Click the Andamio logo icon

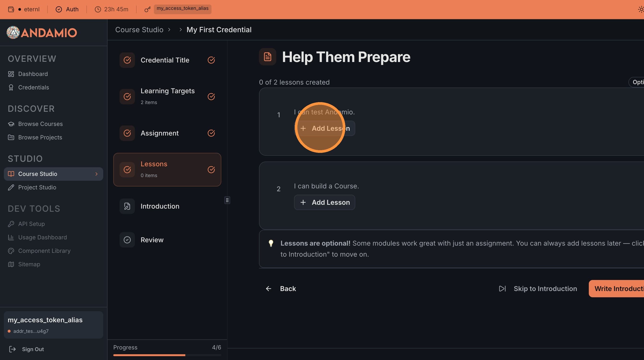(x=13, y=32)
